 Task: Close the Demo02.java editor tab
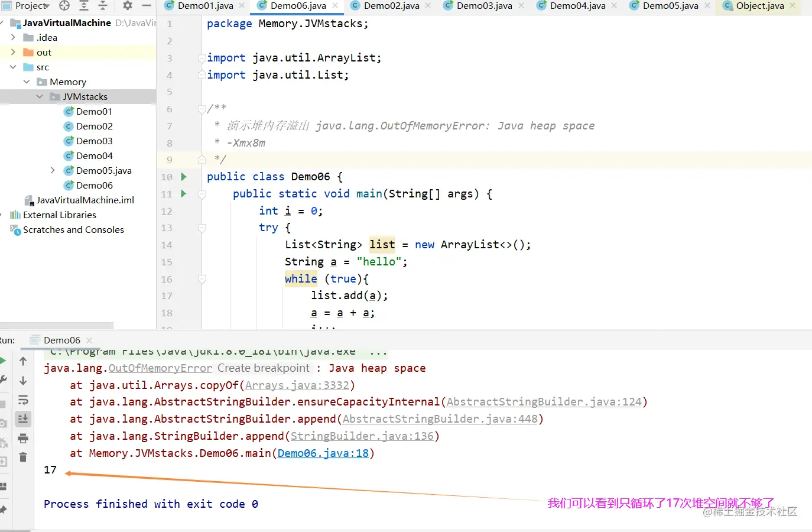(x=428, y=5)
